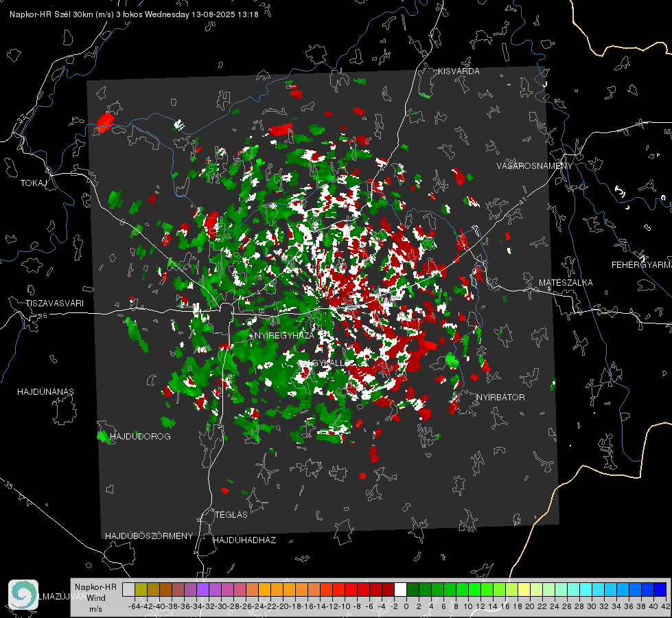
Task: Click the TÉGLÁS city label
Action: [x=231, y=515]
